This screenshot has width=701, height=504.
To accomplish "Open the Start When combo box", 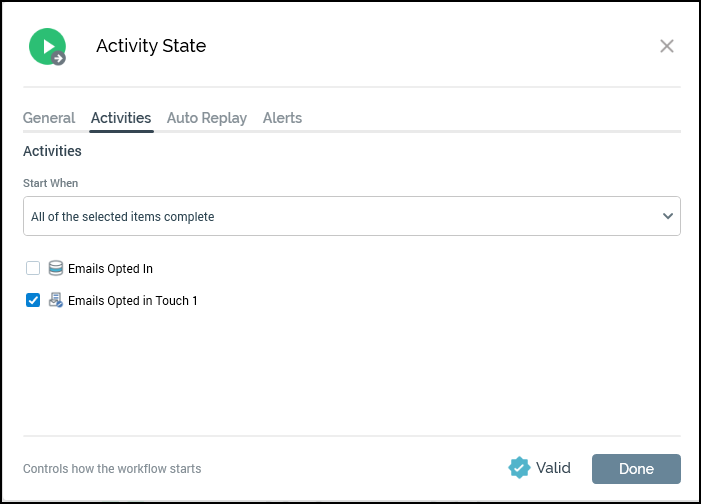I will [x=340, y=216].
